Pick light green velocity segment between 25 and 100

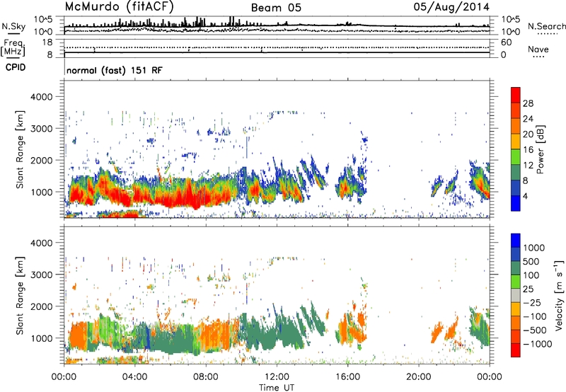(516, 282)
